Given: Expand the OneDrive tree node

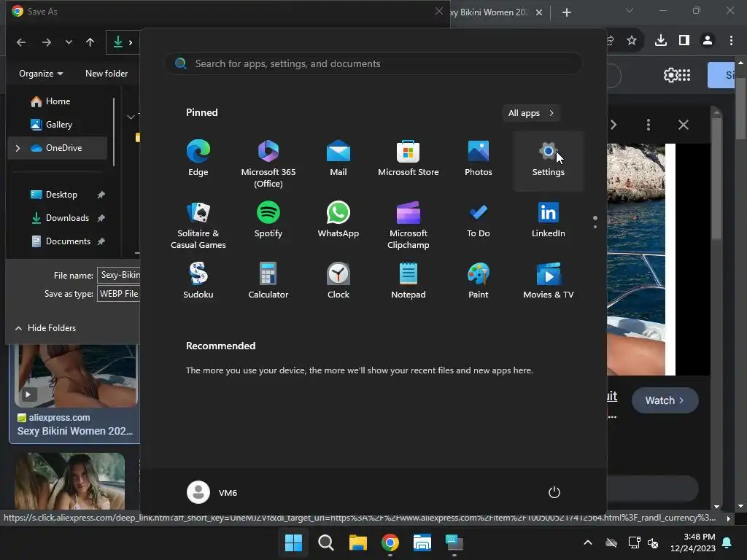Looking at the screenshot, I should click(x=18, y=148).
